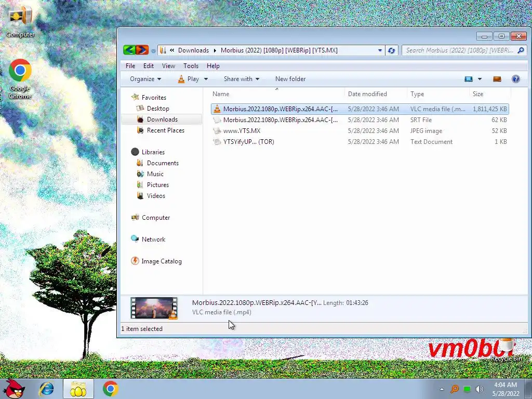
Task: Click the Angry Bird Start button
Action: pos(14,389)
